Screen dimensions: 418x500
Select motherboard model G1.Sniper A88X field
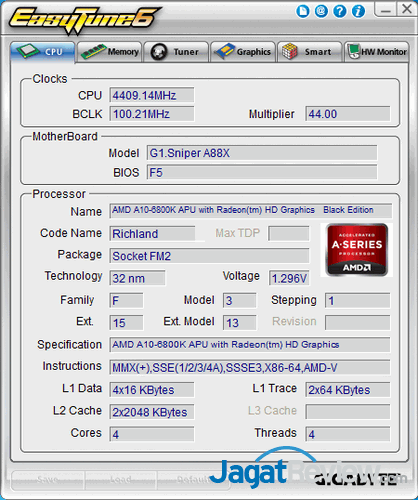point(262,153)
